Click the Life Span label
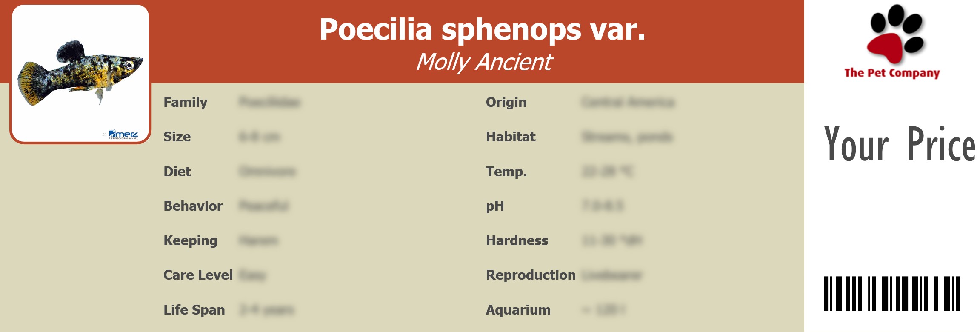 pos(194,310)
